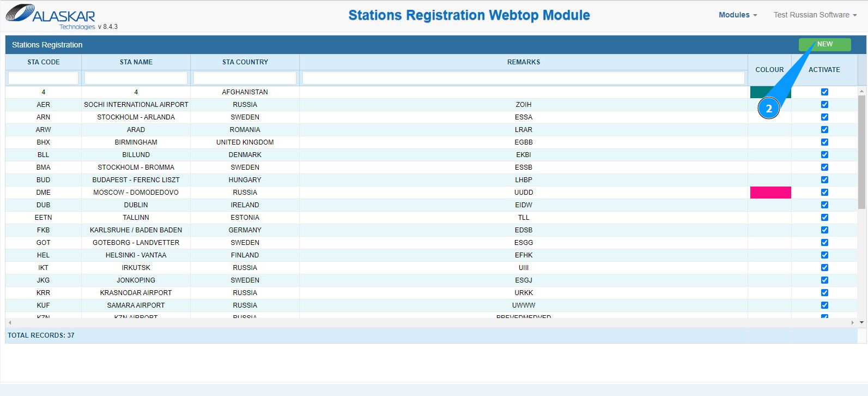This screenshot has height=396, width=868.
Task: Click the ROMANIA country cell
Action: pyautogui.click(x=245, y=130)
